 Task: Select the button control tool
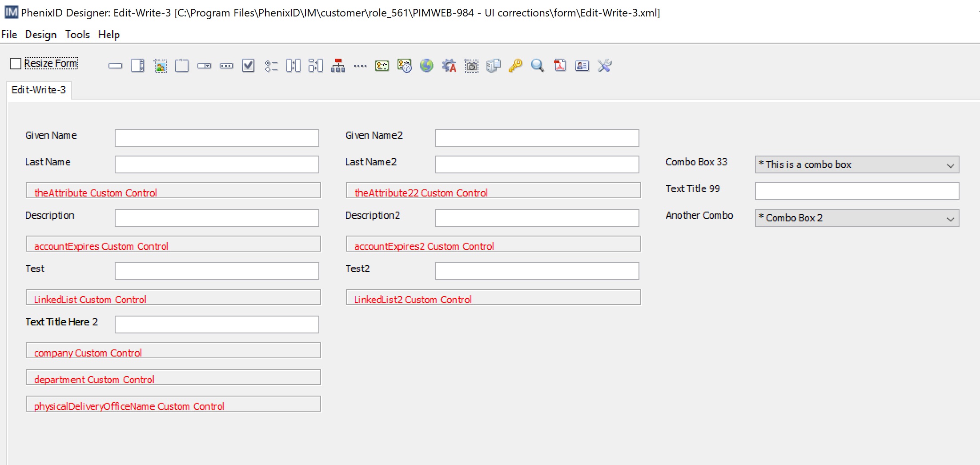(226, 66)
